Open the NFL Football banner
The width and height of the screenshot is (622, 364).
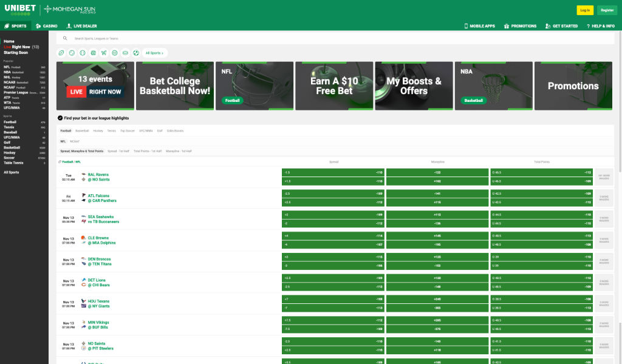255,86
